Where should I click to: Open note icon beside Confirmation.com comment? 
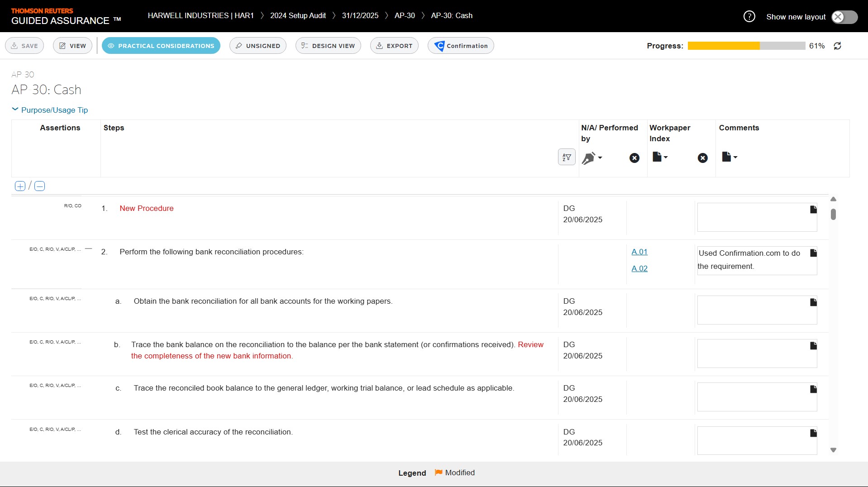[813, 253]
